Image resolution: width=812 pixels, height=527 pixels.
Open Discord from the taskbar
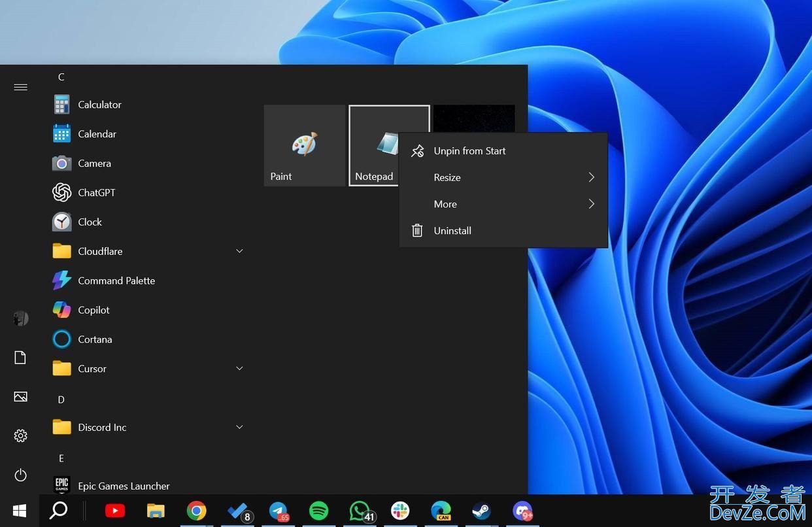coord(522,511)
